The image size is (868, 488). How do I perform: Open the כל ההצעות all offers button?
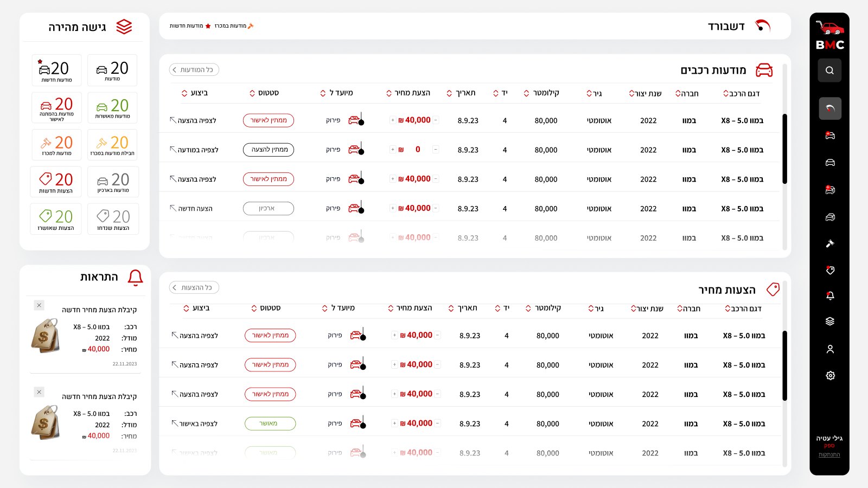point(194,287)
